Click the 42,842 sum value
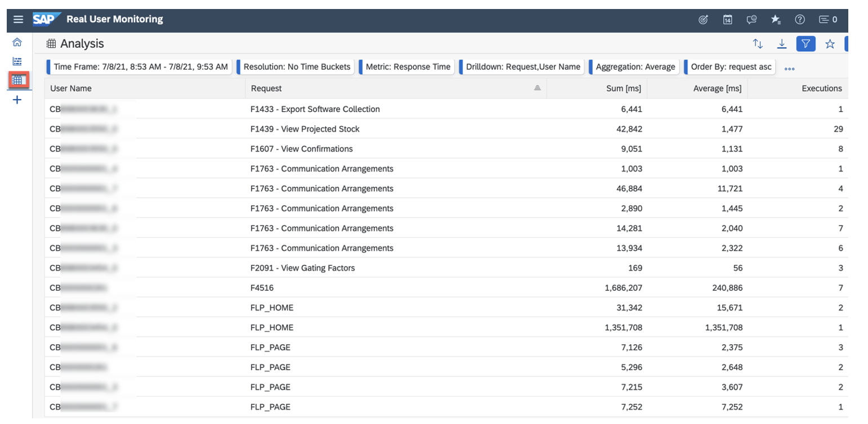 (x=629, y=129)
